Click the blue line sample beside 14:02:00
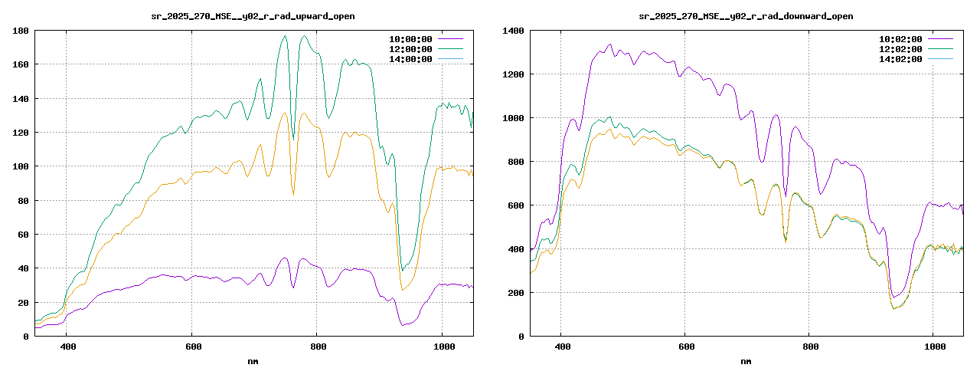 (940, 59)
